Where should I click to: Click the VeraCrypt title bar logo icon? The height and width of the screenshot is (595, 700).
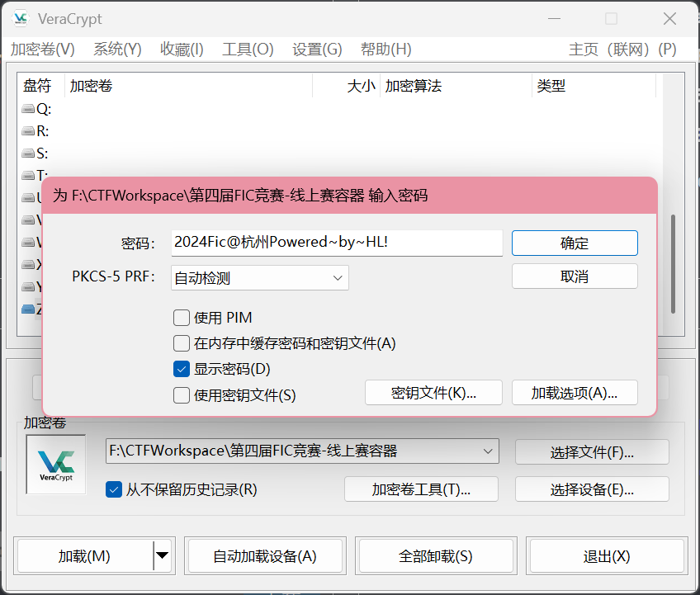21,19
